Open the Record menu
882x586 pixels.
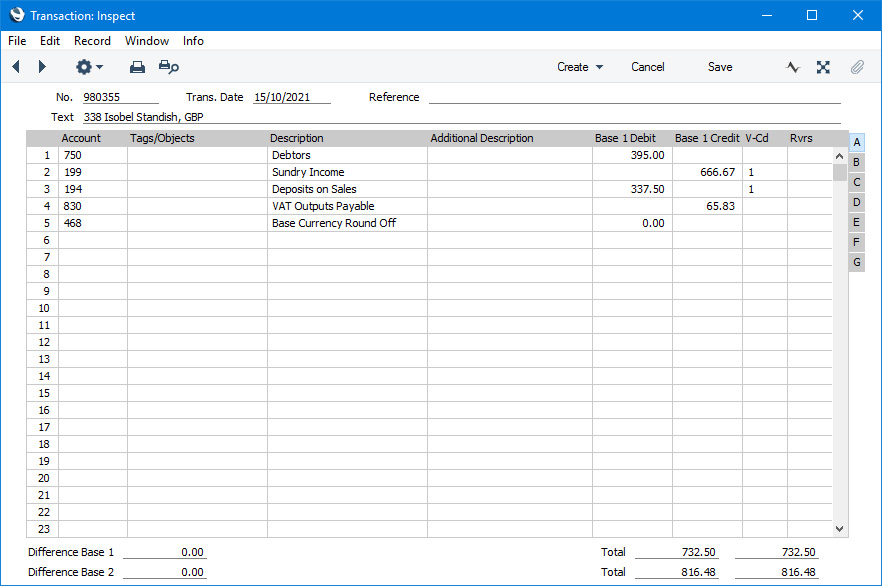click(92, 41)
